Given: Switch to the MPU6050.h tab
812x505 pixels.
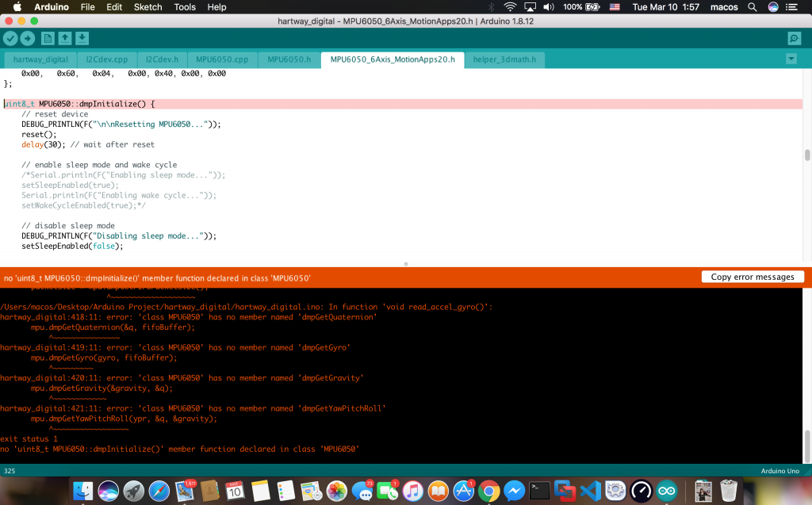Looking at the screenshot, I should point(289,59).
